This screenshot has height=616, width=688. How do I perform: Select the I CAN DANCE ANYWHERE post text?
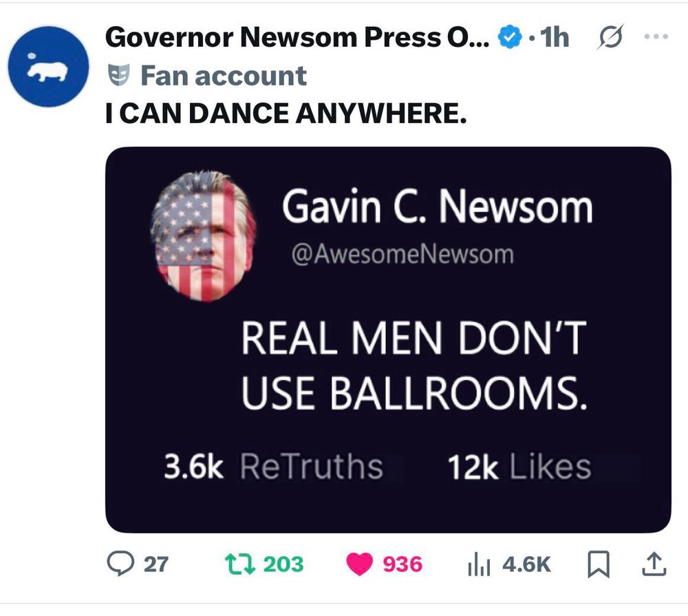(x=286, y=113)
